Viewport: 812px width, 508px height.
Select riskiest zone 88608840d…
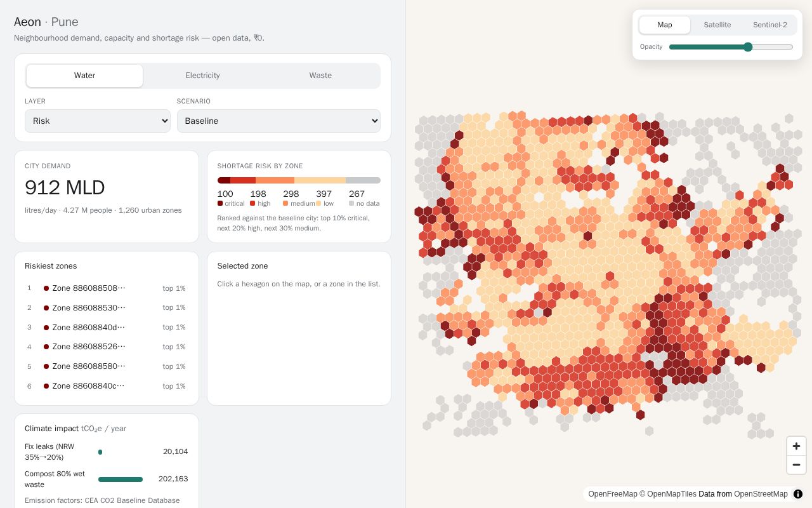pyautogui.click(x=107, y=328)
